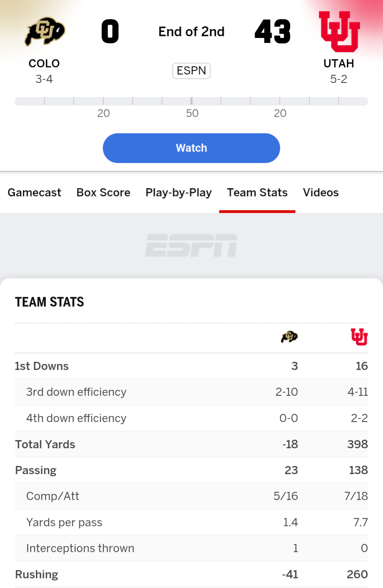Viewport: 383px width, 588px height.
Task: Click the ESPN watermark logo banner
Action: coord(191,245)
